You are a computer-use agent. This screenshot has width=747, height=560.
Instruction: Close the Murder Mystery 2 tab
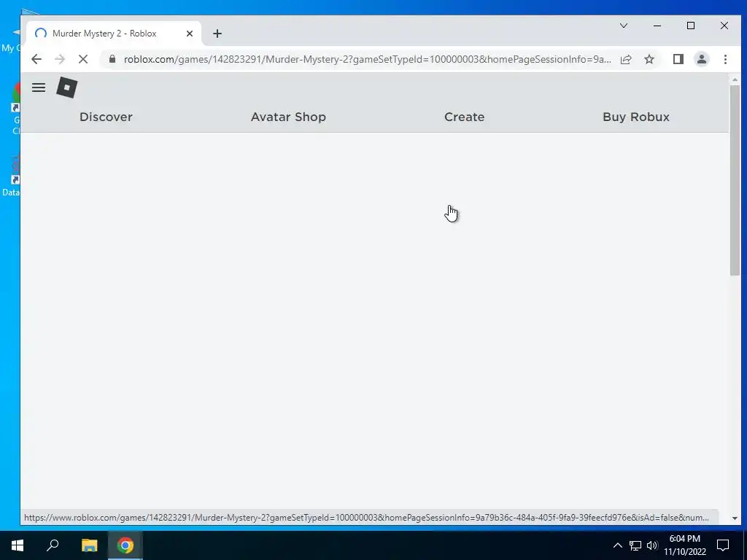coord(190,34)
